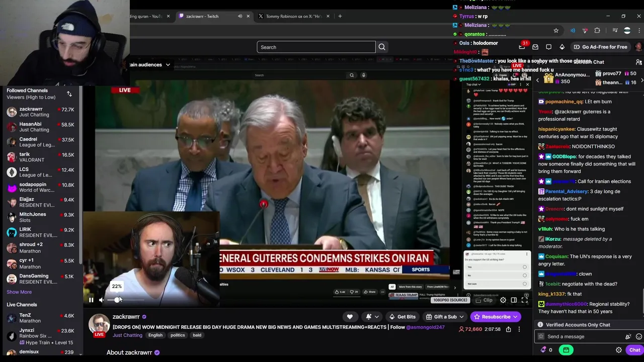Pause the Twitch stream playback
The width and height of the screenshot is (644, 362).
[91, 300]
